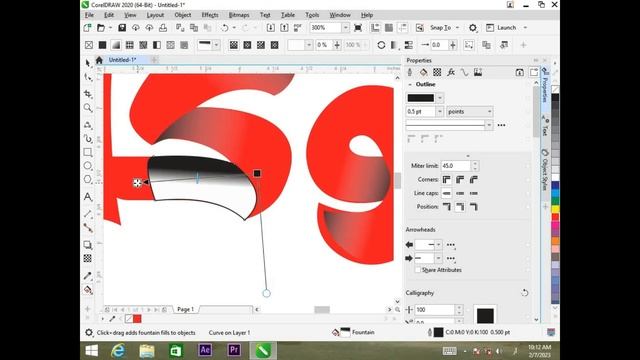Open the start arrowhead dropdown
The image size is (640, 360).
point(438,244)
